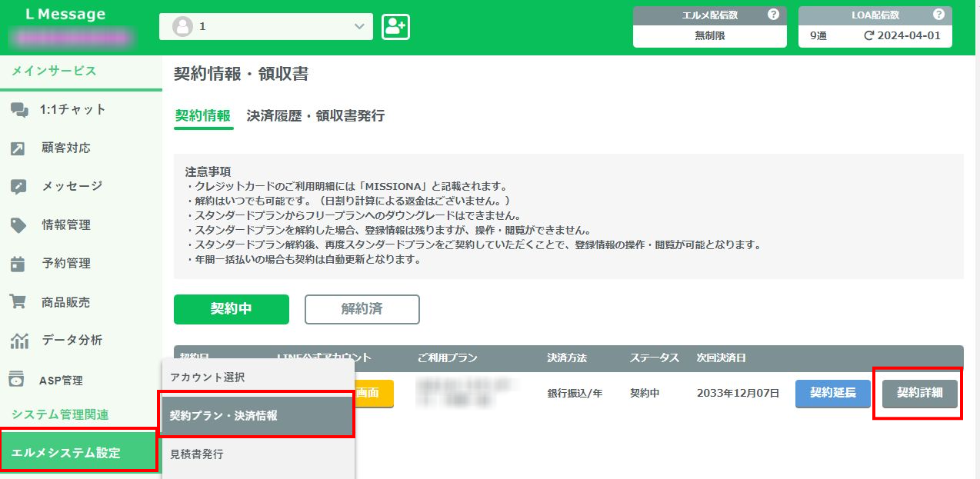The width and height of the screenshot is (980, 479).
Task: Click the data analysis chart icon
Action: [x=18, y=340]
